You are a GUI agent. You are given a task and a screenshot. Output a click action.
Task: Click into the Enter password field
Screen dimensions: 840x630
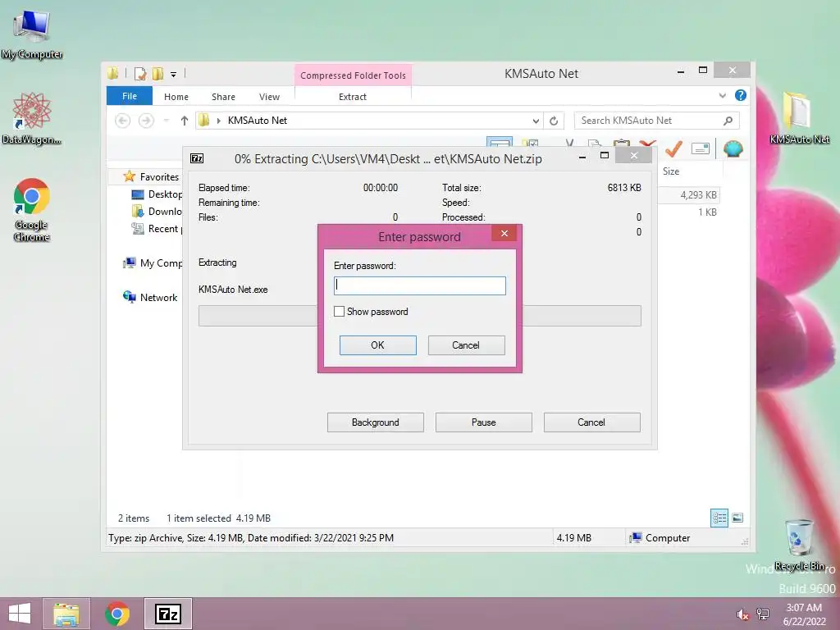coord(419,285)
